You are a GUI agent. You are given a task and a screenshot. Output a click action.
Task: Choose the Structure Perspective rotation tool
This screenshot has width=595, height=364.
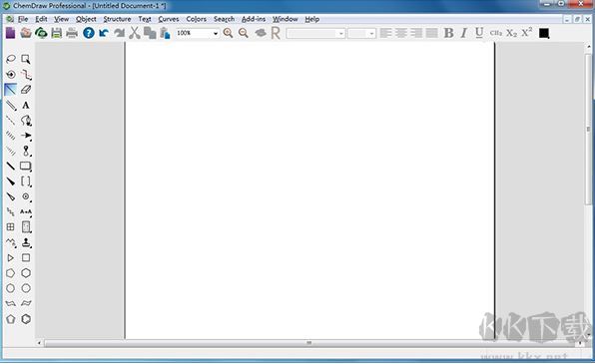tap(11, 75)
